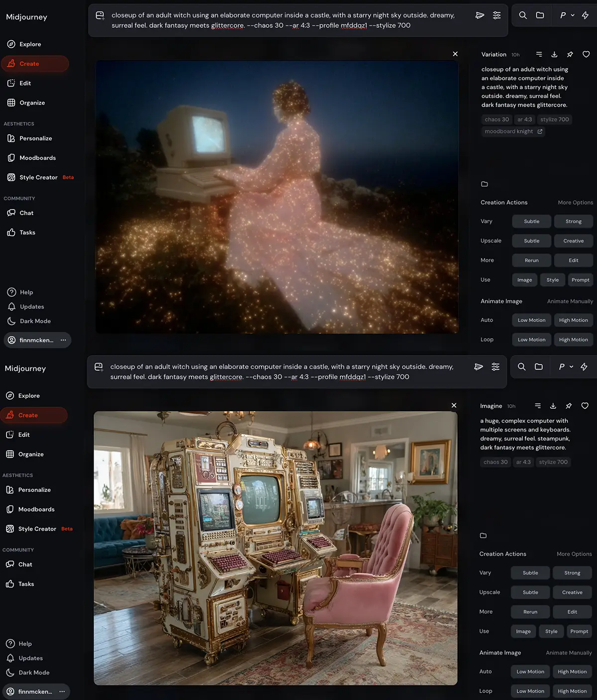
Task: Open the list menu icon beside the Imagine label
Action: pos(538,406)
